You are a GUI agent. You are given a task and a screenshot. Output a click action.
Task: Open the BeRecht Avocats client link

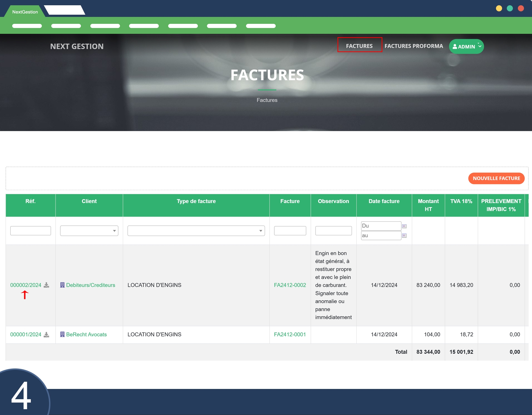pyautogui.click(x=86, y=335)
